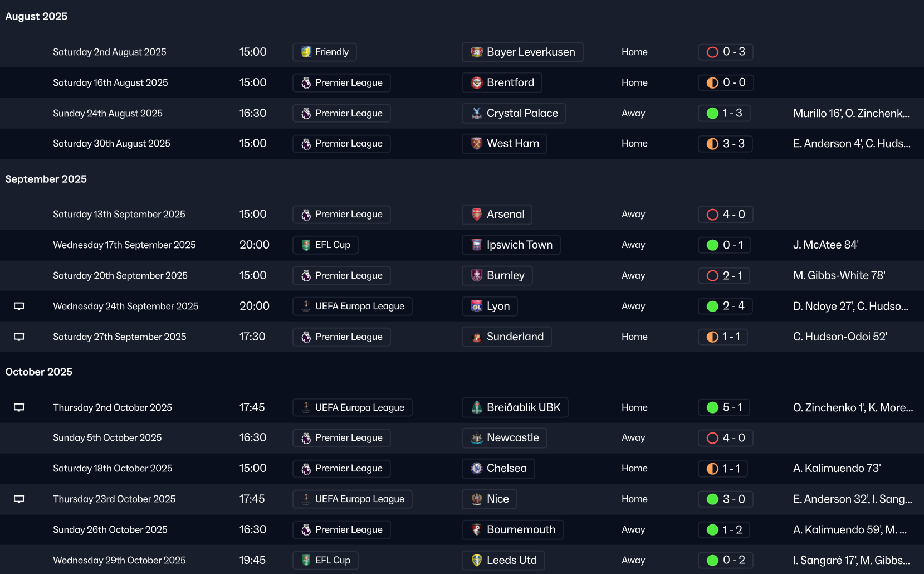This screenshot has width=924, height=574.
Task: Open the Leeds Utd team button
Action: point(503,560)
